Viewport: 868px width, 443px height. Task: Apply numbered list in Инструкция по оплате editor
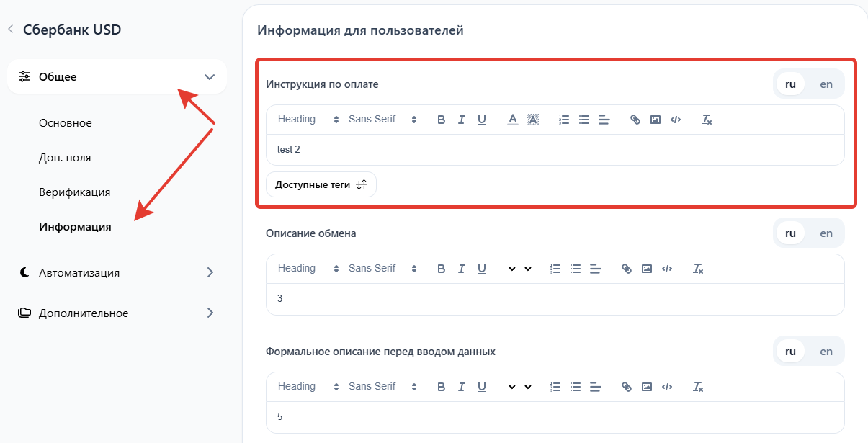(564, 120)
